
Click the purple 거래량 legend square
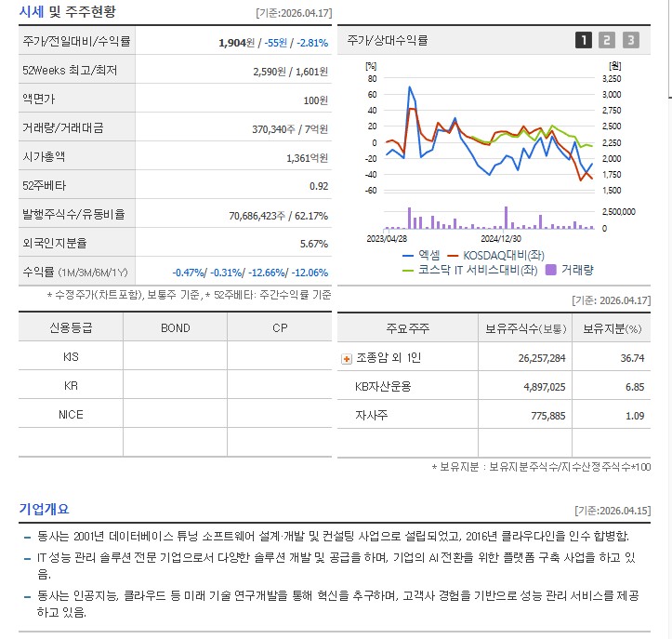coord(551,270)
